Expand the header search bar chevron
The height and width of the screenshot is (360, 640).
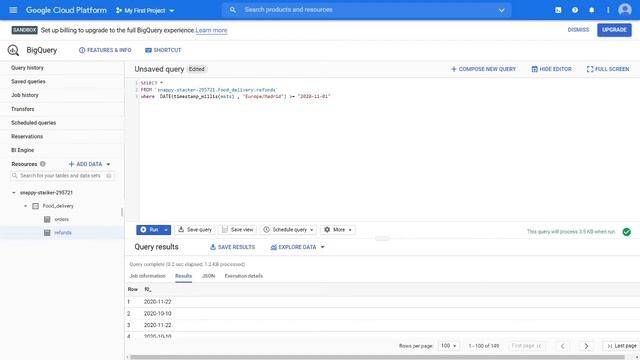click(501, 10)
